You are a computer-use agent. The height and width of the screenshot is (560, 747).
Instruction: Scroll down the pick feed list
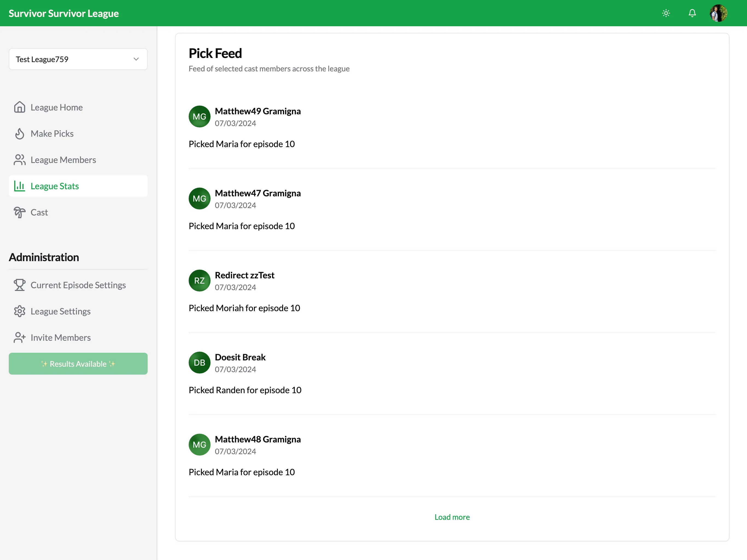tap(452, 517)
